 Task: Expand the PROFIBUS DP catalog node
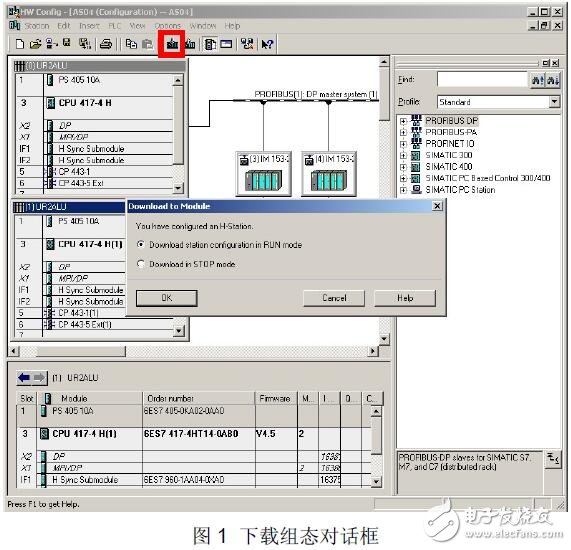pyautogui.click(x=403, y=121)
